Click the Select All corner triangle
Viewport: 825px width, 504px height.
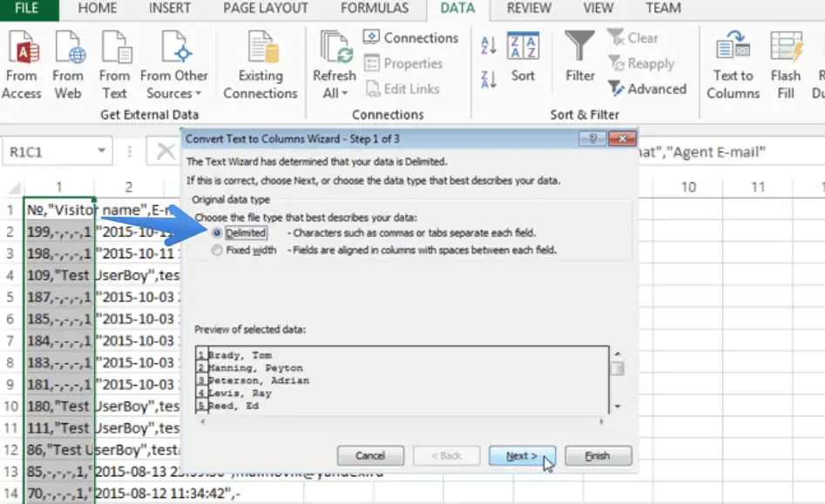[x=14, y=187]
